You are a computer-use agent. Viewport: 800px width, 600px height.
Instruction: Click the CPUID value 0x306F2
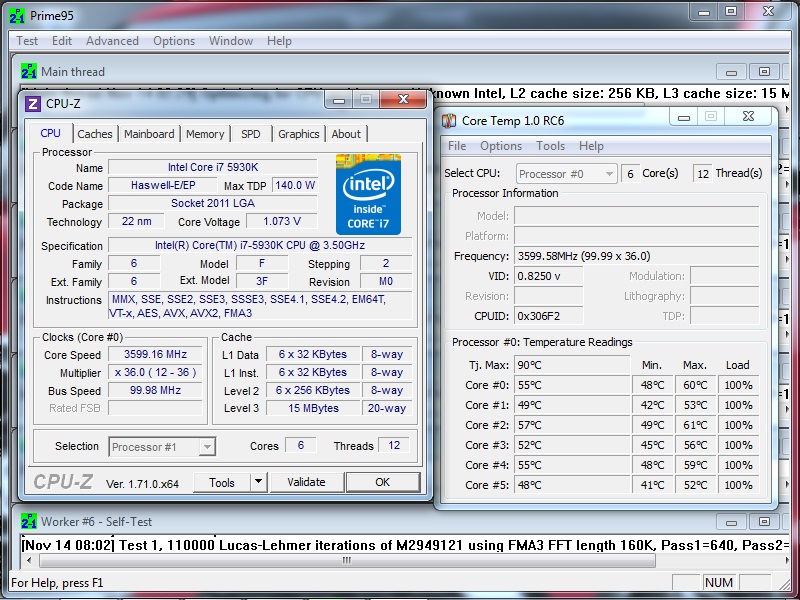[x=548, y=316]
